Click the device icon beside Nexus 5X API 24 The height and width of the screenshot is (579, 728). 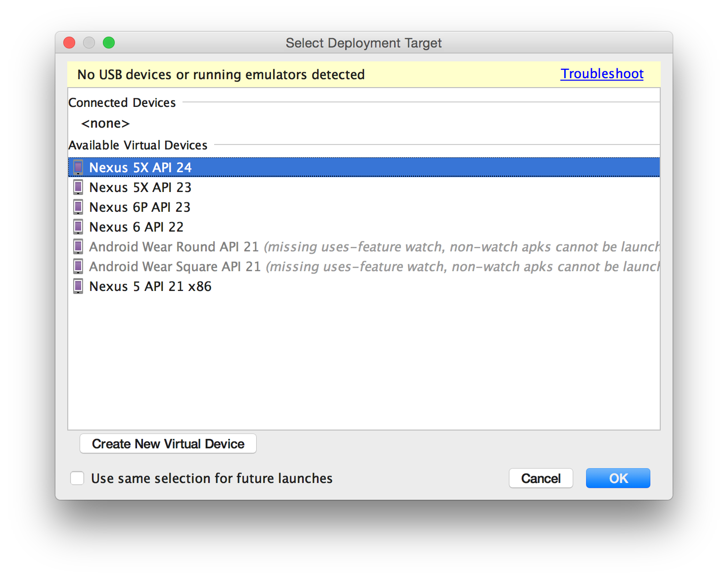(x=78, y=167)
